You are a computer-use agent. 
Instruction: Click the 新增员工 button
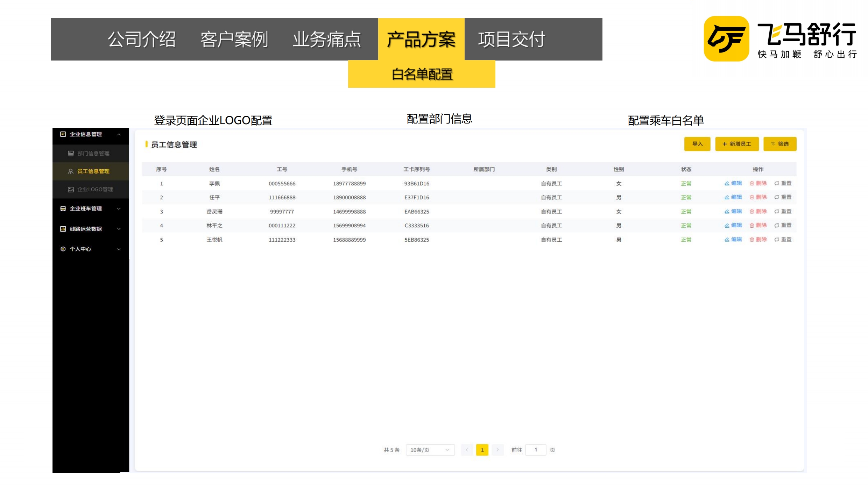pos(737,144)
